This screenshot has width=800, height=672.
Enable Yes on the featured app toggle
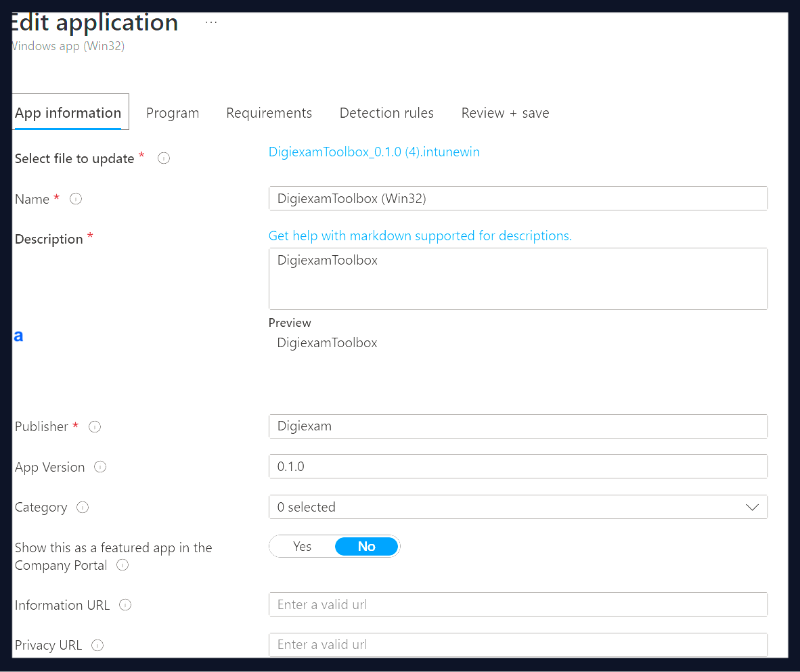tap(302, 546)
